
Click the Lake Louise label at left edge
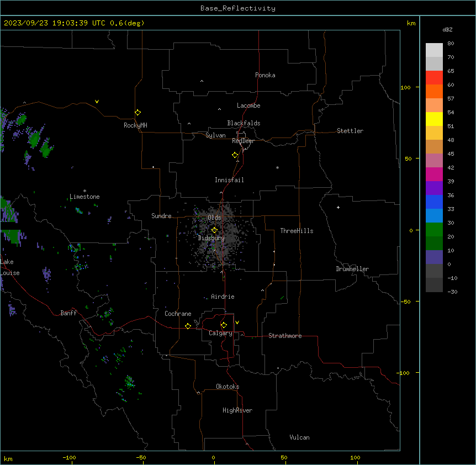(10, 267)
